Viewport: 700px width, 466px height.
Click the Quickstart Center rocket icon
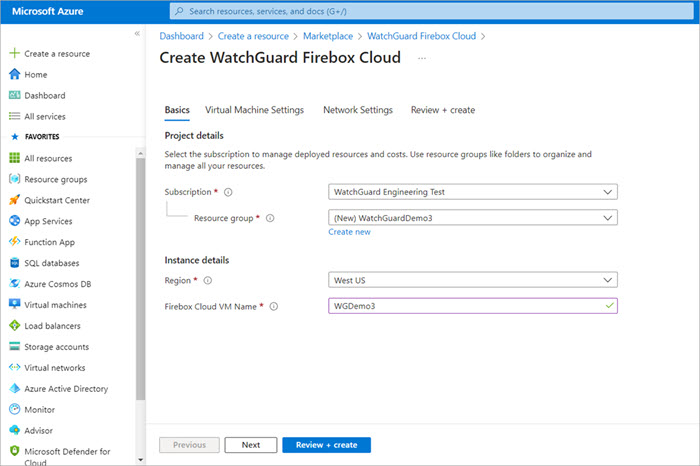(14, 200)
